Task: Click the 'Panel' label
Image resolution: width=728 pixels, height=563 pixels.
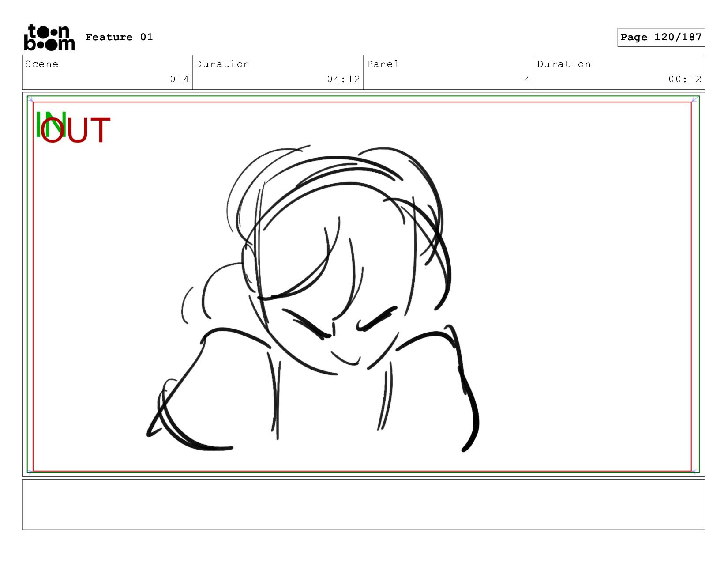Action: pyautogui.click(x=383, y=64)
